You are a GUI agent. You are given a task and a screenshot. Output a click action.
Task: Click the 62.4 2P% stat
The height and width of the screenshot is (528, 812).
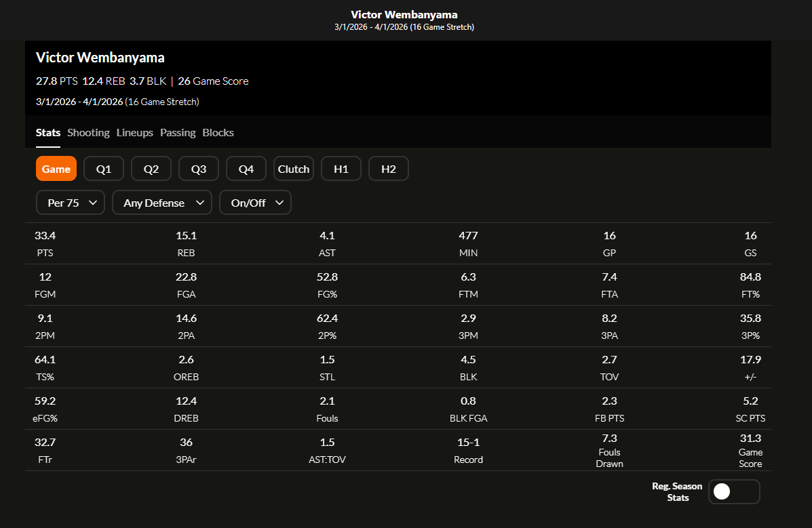click(x=327, y=327)
